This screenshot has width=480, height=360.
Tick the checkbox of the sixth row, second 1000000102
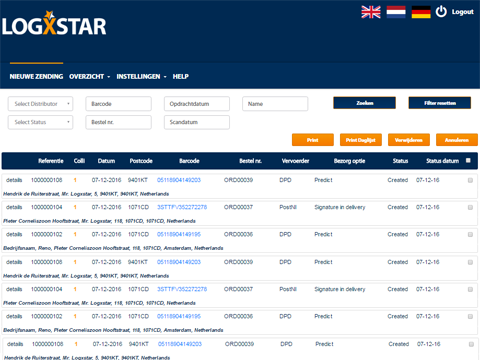(x=470, y=317)
